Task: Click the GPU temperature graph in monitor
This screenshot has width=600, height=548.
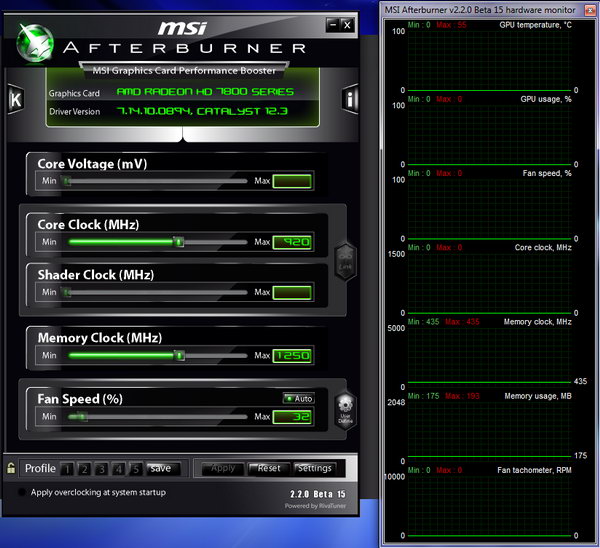Action: 489,59
